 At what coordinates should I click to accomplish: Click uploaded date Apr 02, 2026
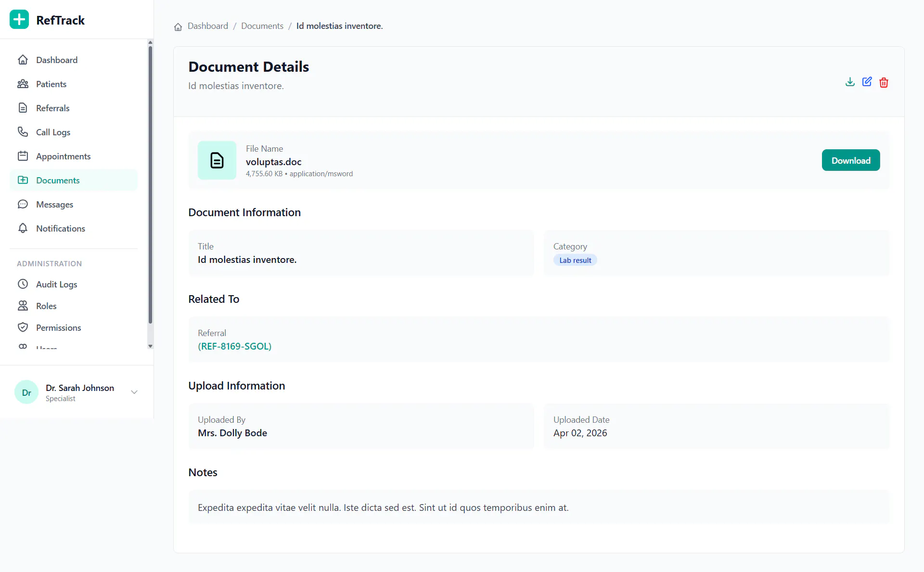click(x=580, y=433)
